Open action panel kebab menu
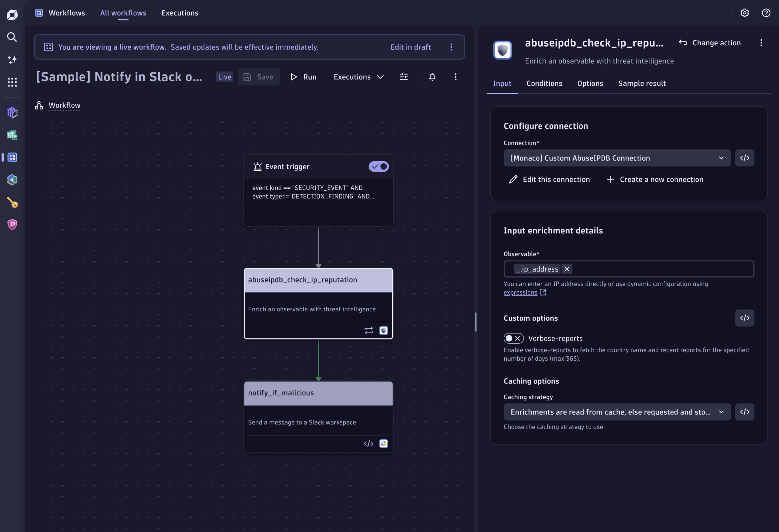 pos(761,43)
